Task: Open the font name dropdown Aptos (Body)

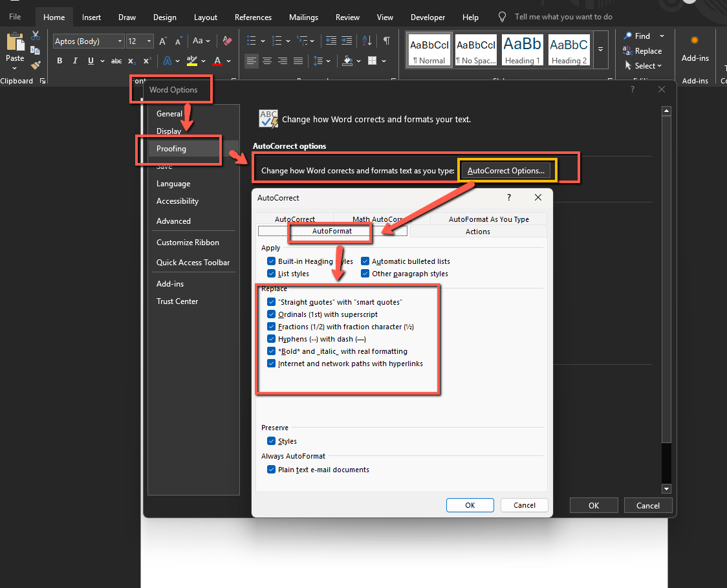Action: click(120, 41)
